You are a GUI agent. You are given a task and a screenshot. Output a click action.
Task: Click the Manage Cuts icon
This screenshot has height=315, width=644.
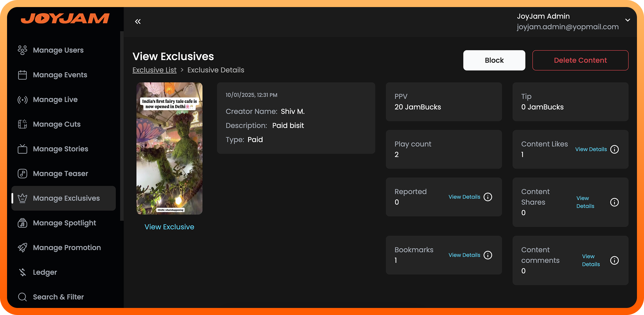tap(22, 124)
